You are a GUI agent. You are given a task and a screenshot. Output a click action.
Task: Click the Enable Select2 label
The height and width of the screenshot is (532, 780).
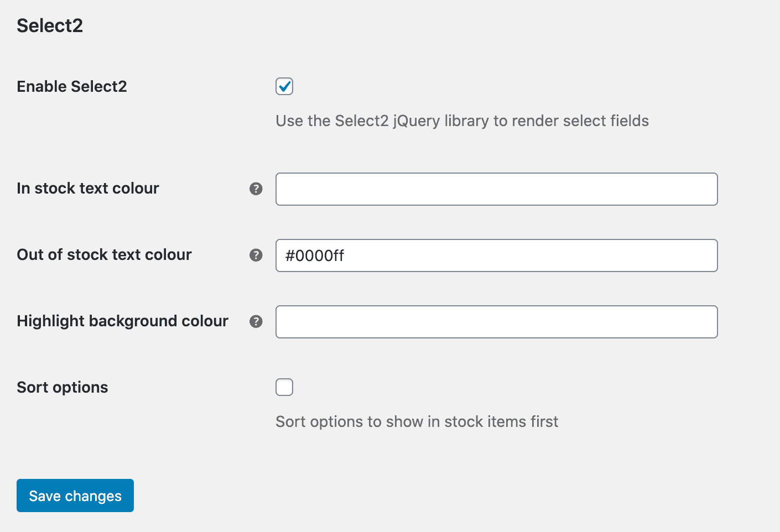(72, 86)
